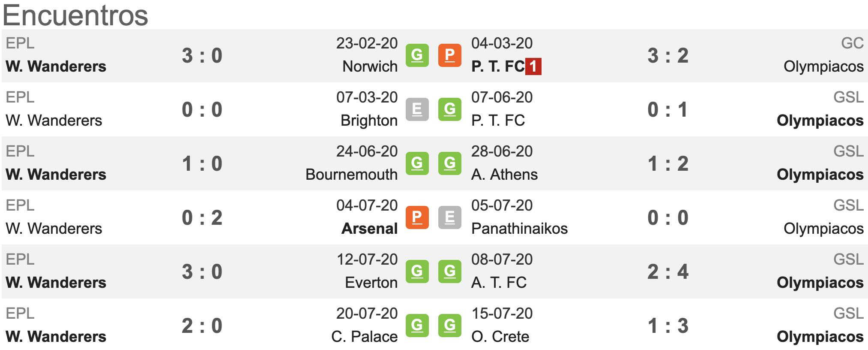Image resolution: width=868 pixels, height=350 pixels.
Task: Click the Panathinaikos team name
Action: 519,229
